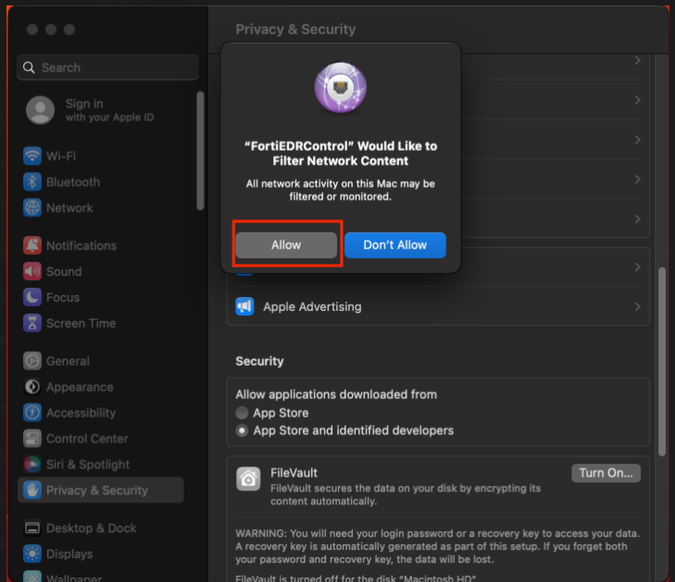Open Screen Time pane

tap(81, 323)
